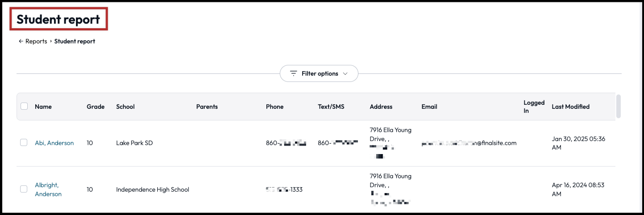The height and width of the screenshot is (215, 644).
Task: Click the table's vertical scrollbar thumb
Action: click(x=618, y=106)
